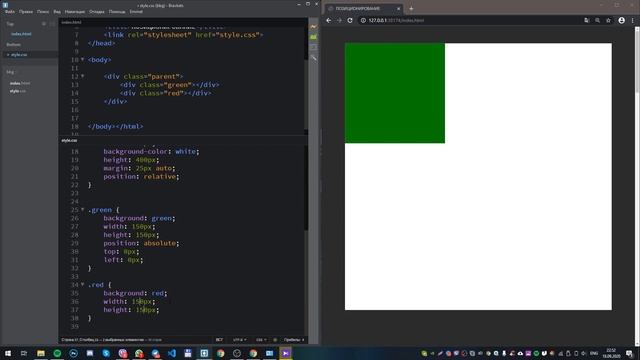Click Brackets Live Preview lightning icon
This screenshot has width=640, height=360.
point(313,27)
